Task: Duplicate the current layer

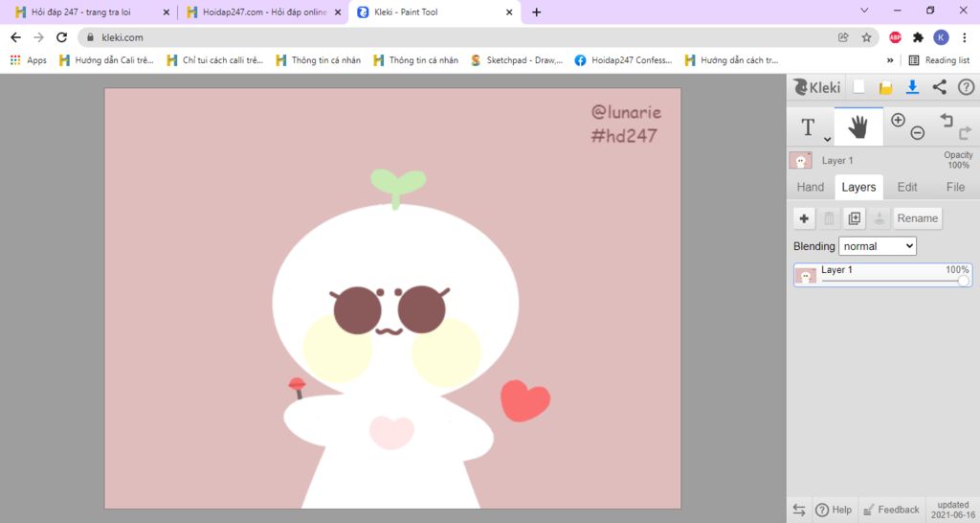Action: tap(854, 218)
